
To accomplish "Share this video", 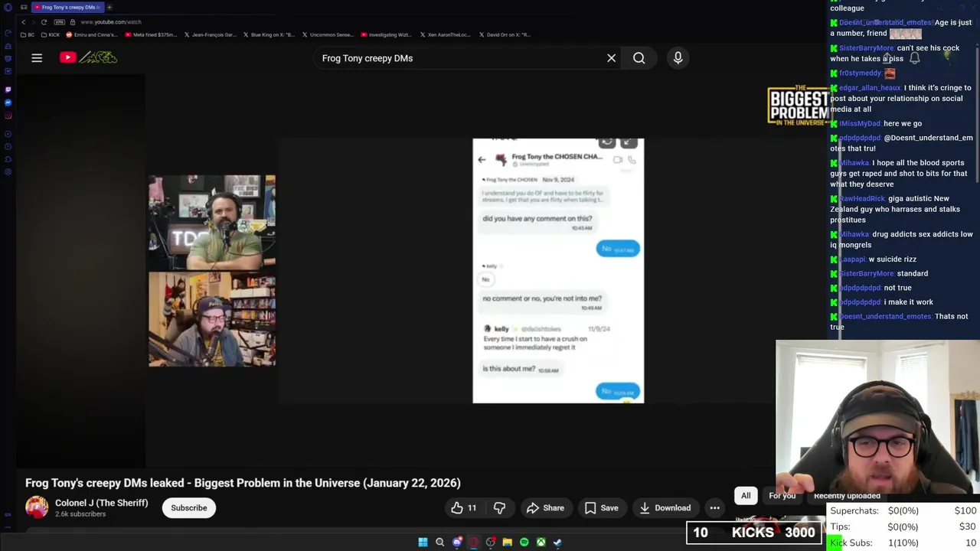I will coord(545,507).
